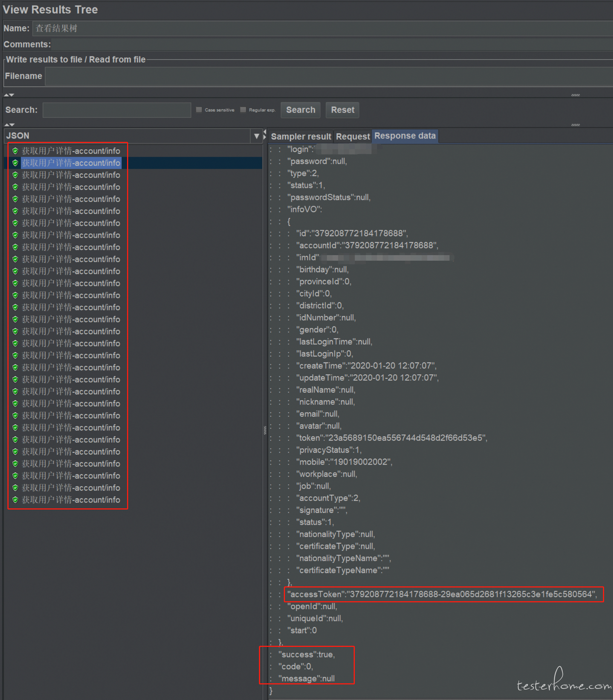The height and width of the screenshot is (700, 613).
Task: Click the "mobile":"19019002002" line
Action: click(x=344, y=462)
